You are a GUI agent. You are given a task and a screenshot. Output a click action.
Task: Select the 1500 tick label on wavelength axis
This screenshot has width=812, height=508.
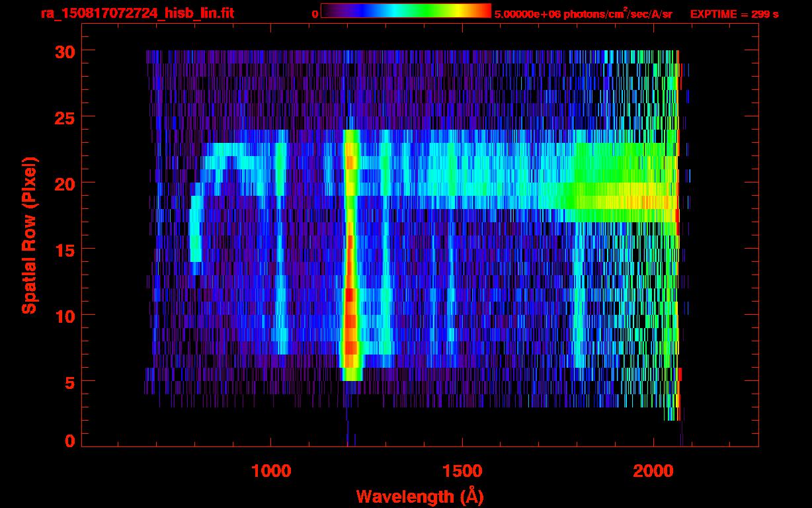click(x=462, y=470)
